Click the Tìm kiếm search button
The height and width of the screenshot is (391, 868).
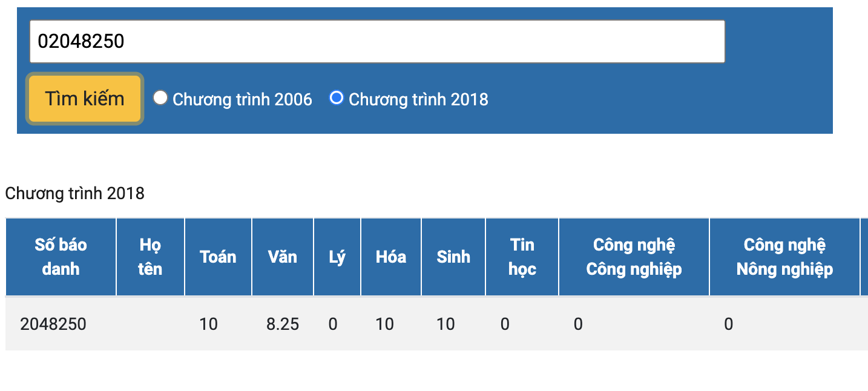point(85,99)
